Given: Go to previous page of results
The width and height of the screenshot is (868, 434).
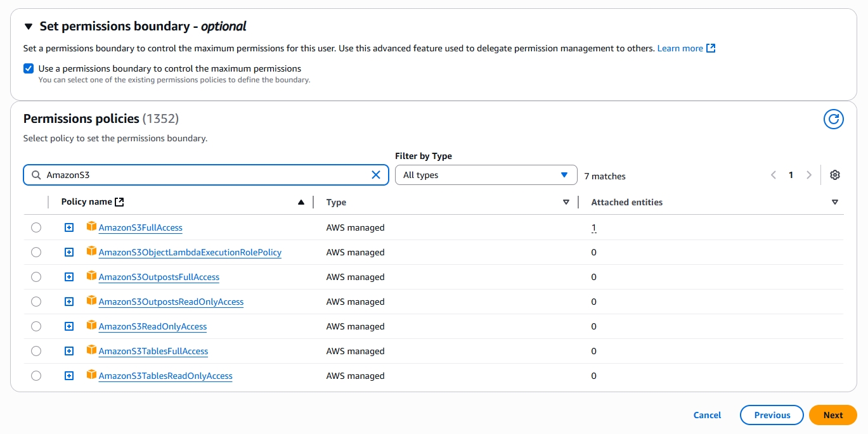Looking at the screenshot, I should point(773,175).
